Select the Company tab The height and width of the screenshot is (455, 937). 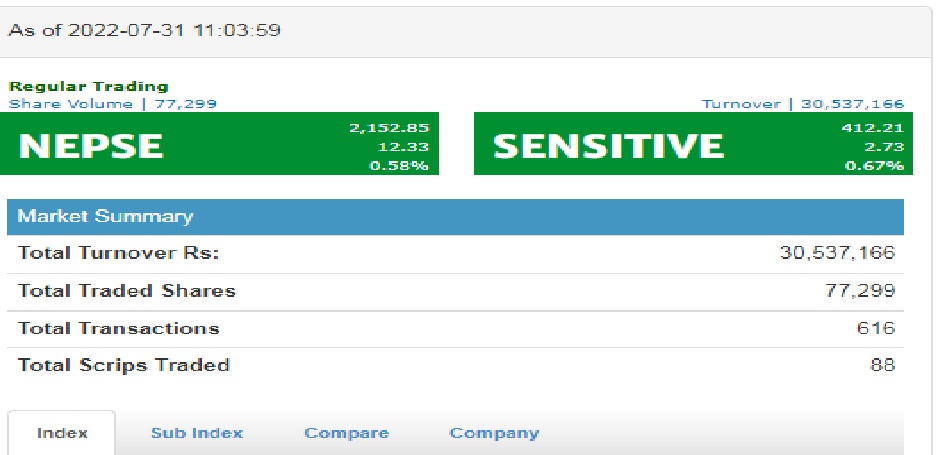[494, 433]
